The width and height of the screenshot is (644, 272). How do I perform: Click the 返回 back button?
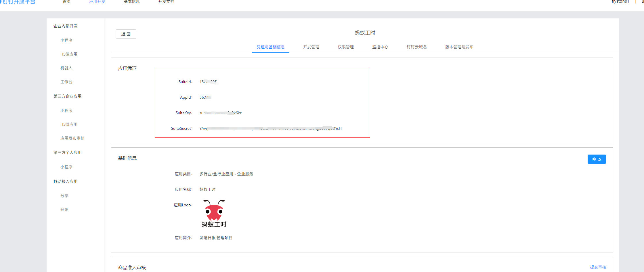[126, 34]
